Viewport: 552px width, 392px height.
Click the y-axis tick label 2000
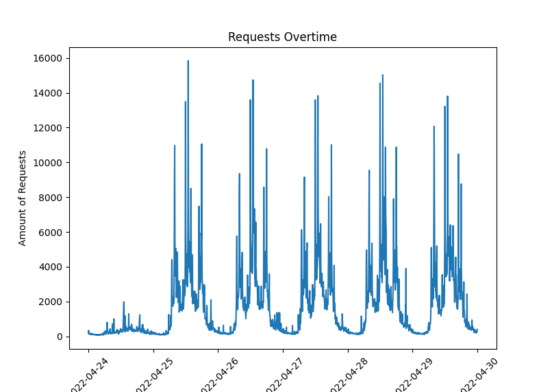coord(51,302)
